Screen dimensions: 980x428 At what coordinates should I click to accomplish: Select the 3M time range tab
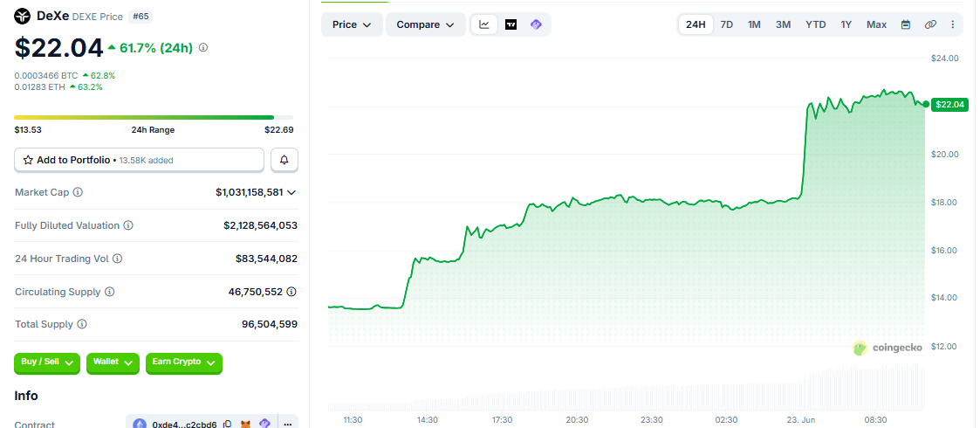click(x=783, y=24)
